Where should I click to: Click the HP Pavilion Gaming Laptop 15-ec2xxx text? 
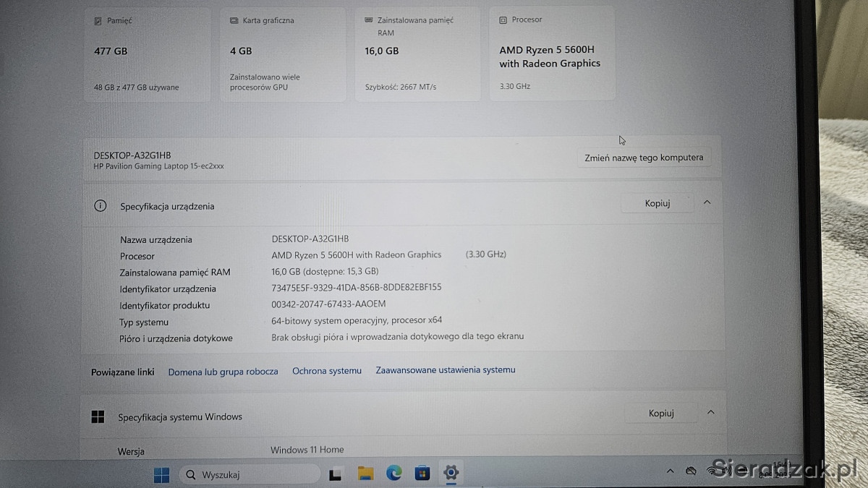pos(159,166)
